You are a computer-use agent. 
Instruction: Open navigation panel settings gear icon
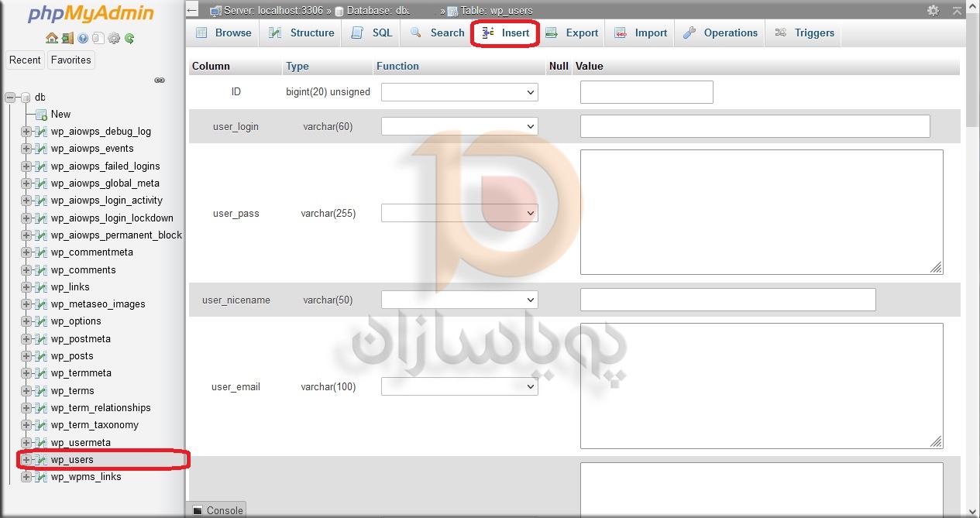tap(114, 38)
